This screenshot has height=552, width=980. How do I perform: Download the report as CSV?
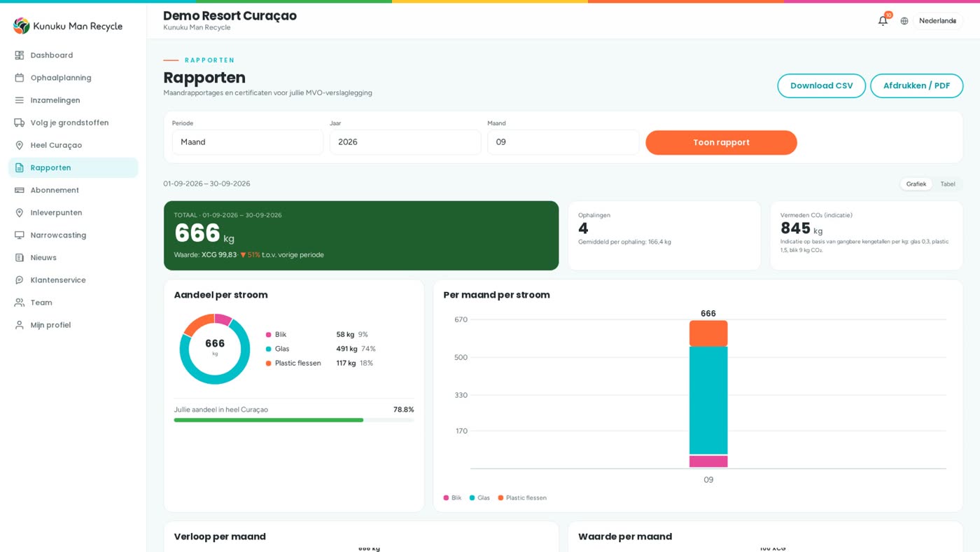pyautogui.click(x=821, y=85)
